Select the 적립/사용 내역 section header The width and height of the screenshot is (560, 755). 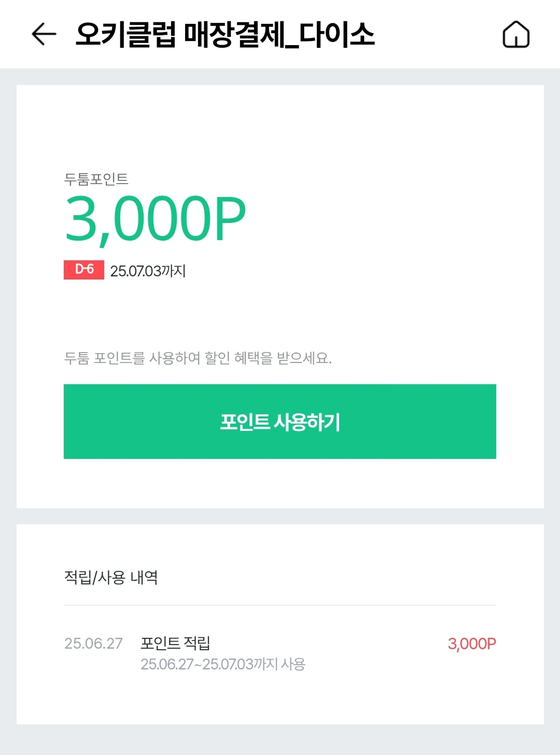(x=111, y=577)
